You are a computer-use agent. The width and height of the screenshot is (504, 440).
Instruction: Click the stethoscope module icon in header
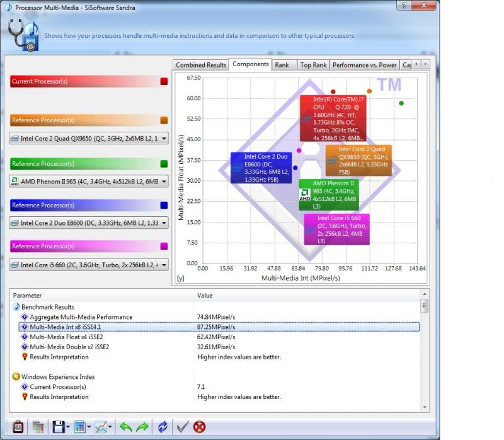pos(23,35)
